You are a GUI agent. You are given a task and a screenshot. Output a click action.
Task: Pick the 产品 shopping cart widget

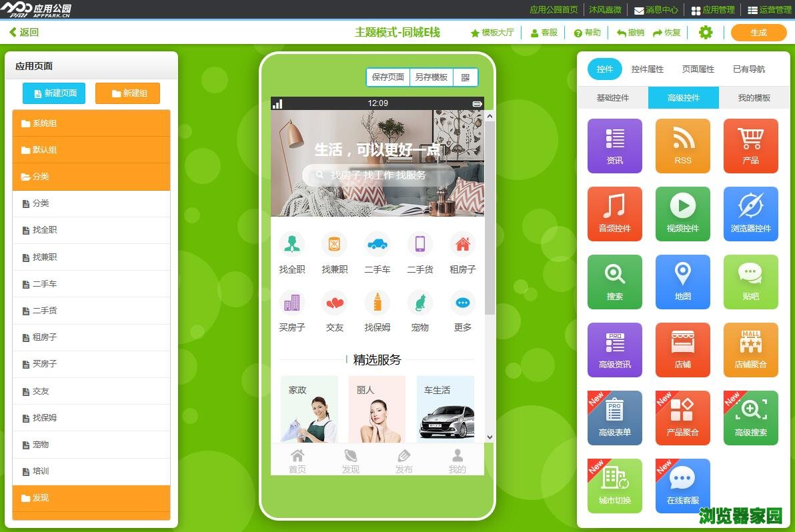coord(750,146)
